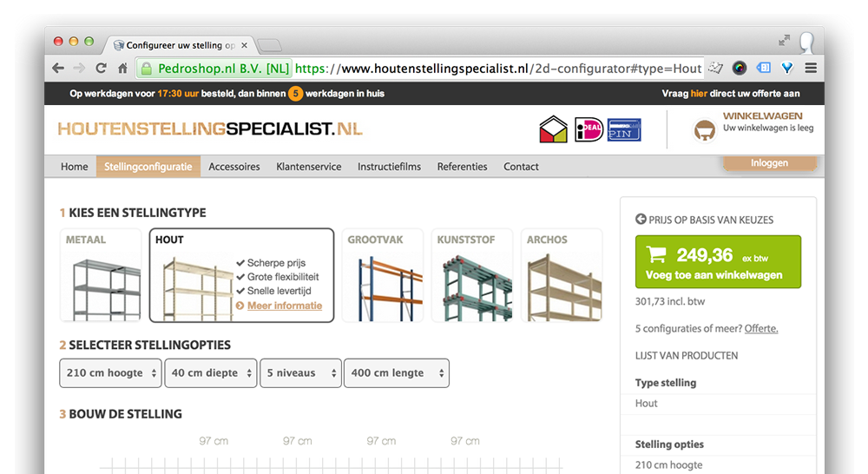Select the Hout shelving type card

[241, 275]
